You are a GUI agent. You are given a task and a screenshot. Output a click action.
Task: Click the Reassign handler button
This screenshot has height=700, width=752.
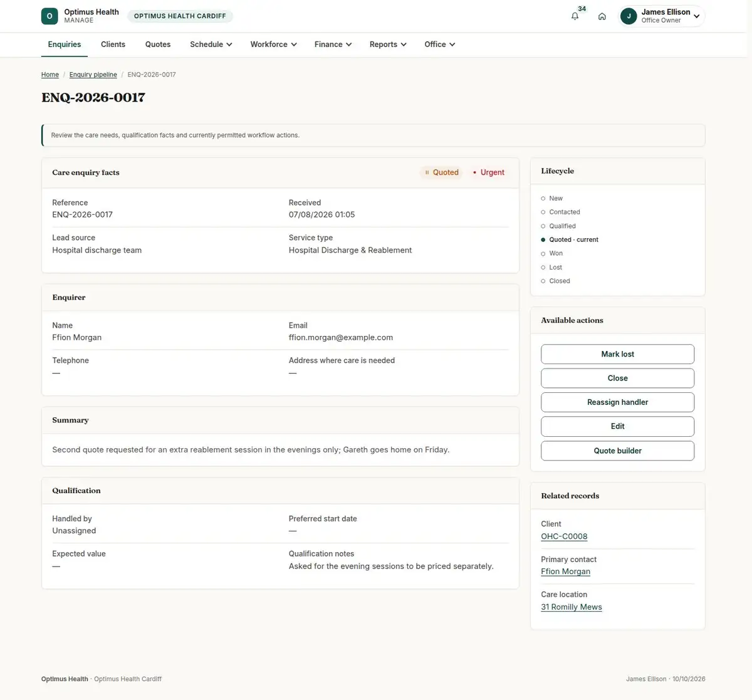pos(617,402)
